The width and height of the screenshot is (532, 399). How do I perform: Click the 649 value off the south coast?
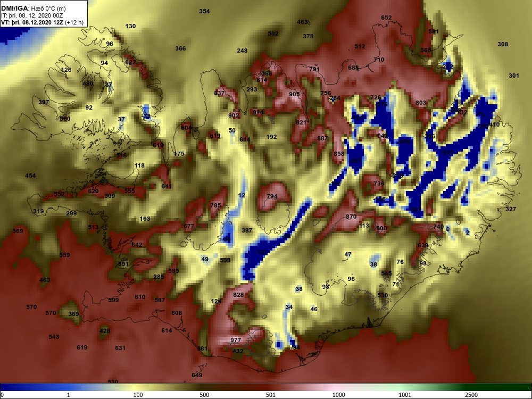click(197, 375)
